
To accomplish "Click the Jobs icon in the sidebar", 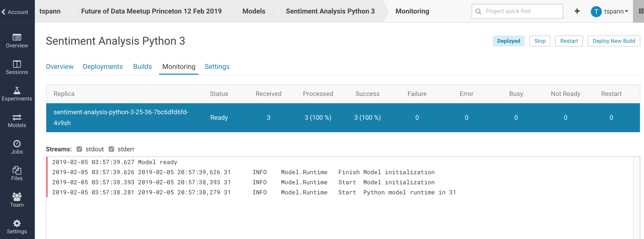I will coord(17,147).
